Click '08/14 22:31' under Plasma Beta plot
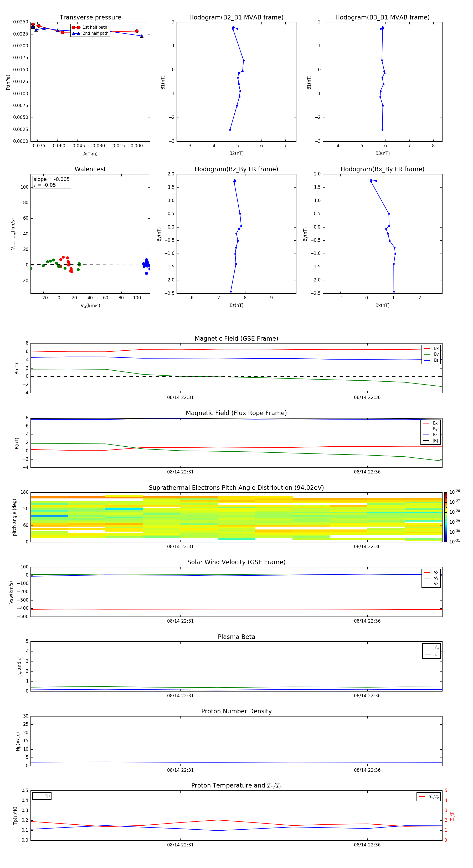The width and height of the screenshot is (473, 868). tap(180, 695)
